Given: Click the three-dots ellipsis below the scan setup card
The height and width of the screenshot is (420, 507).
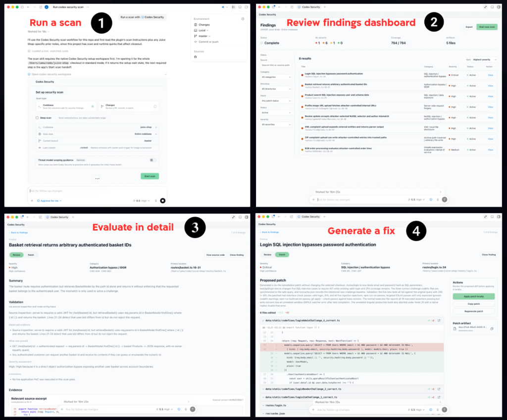Looking at the screenshot, I should pyautogui.click(x=98, y=178).
